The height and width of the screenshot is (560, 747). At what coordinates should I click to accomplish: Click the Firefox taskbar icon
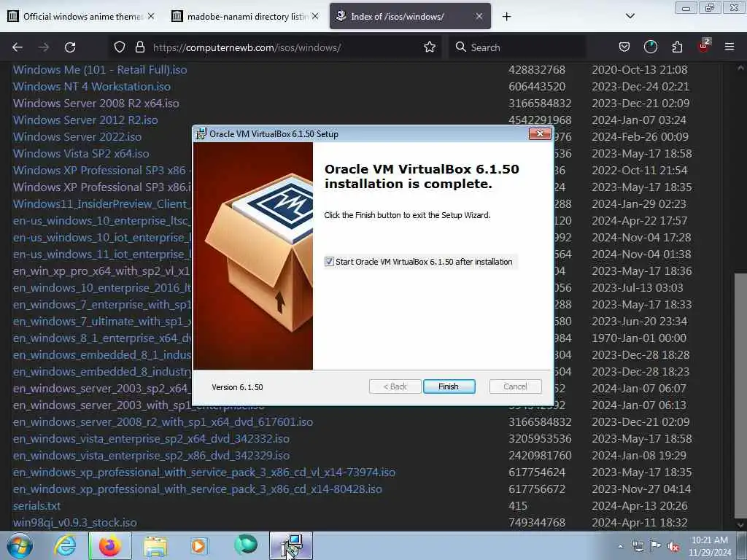(x=110, y=545)
